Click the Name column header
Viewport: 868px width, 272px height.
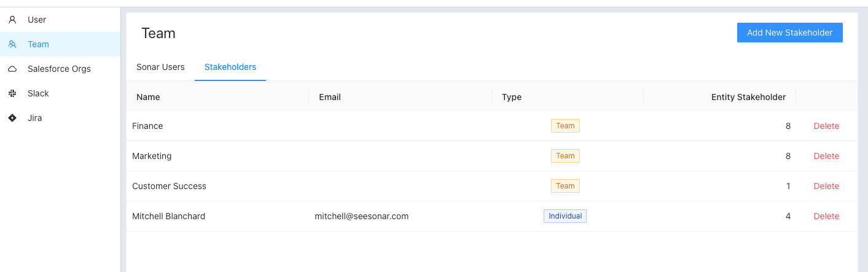click(x=148, y=97)
